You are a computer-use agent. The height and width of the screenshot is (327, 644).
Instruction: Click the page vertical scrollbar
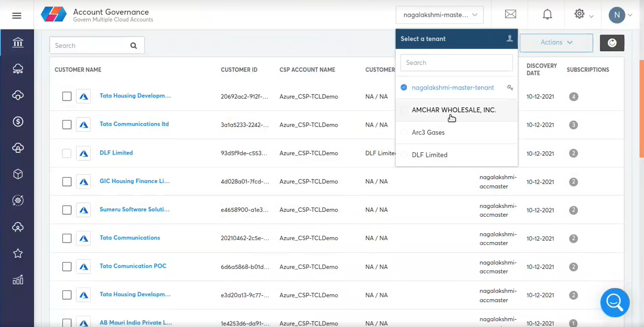[x=641, y=109]
